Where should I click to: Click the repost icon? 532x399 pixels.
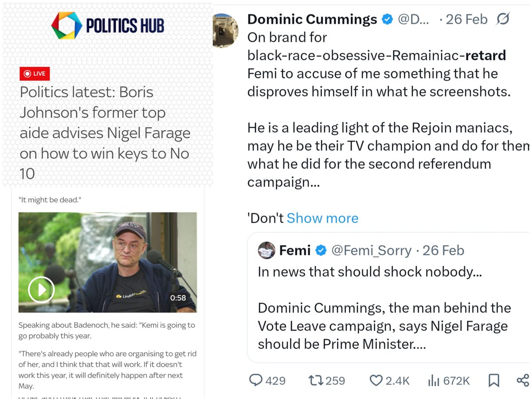click(315, 380)
